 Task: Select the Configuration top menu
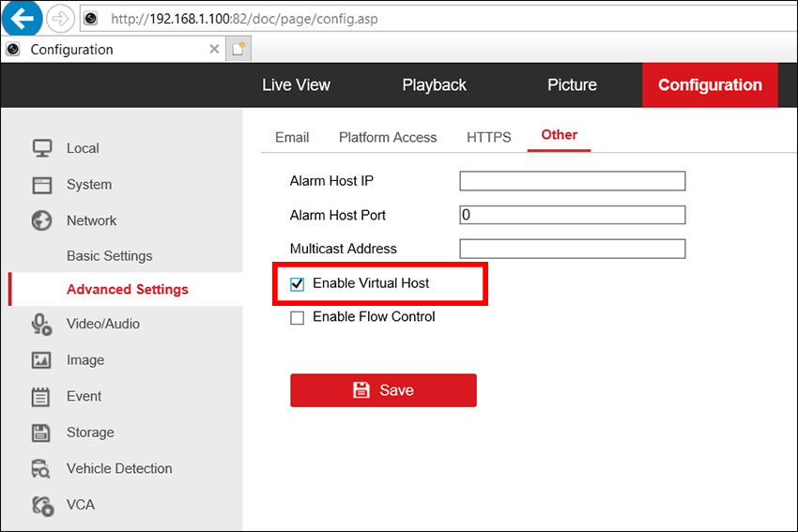(x=710, y=85)
